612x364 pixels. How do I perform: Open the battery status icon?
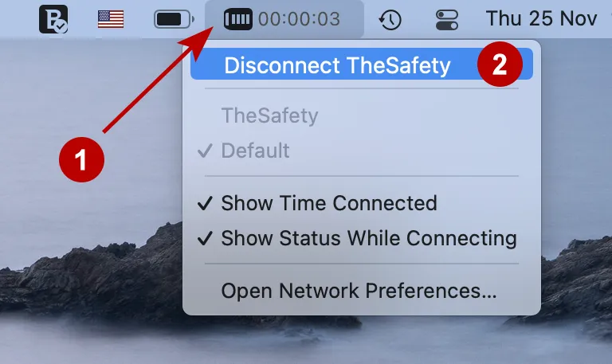[x=174, y=19]
